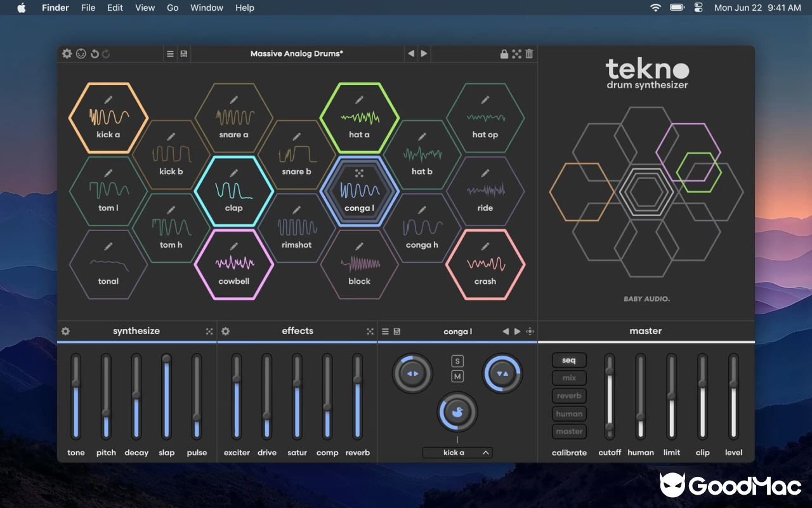Image resolution: width=812 pixels, height=508 pixels.
Task: Load the next kit preset arrow
Action: coord(424,54)
